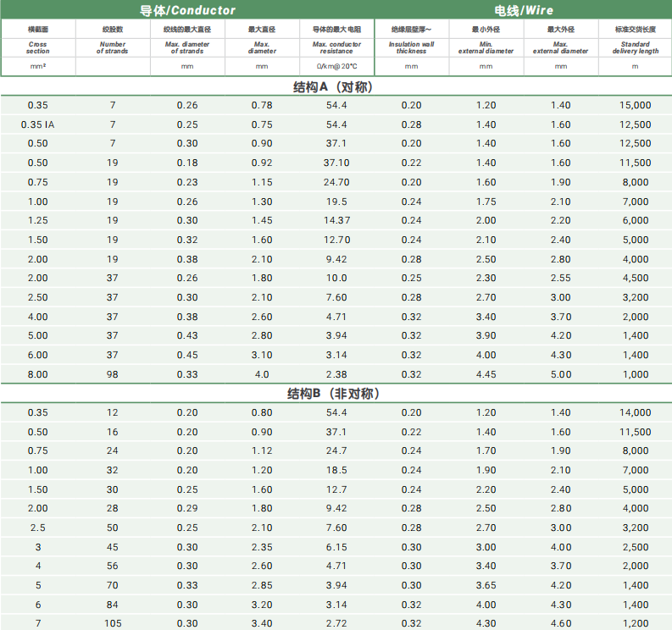The height and width of the screenshot is (630, 672).
Task: Click the 4.45 minimum external diameter cell
Action: pos(486,374)
